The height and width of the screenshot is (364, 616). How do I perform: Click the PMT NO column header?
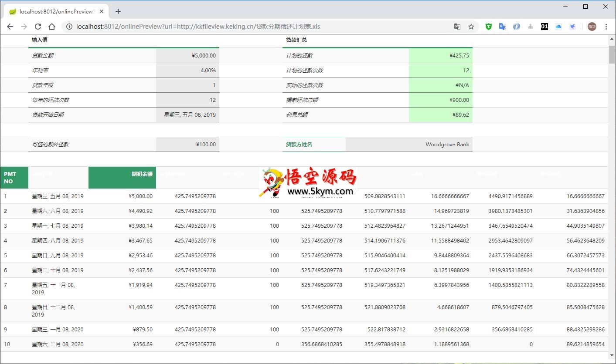pos(14,178)
